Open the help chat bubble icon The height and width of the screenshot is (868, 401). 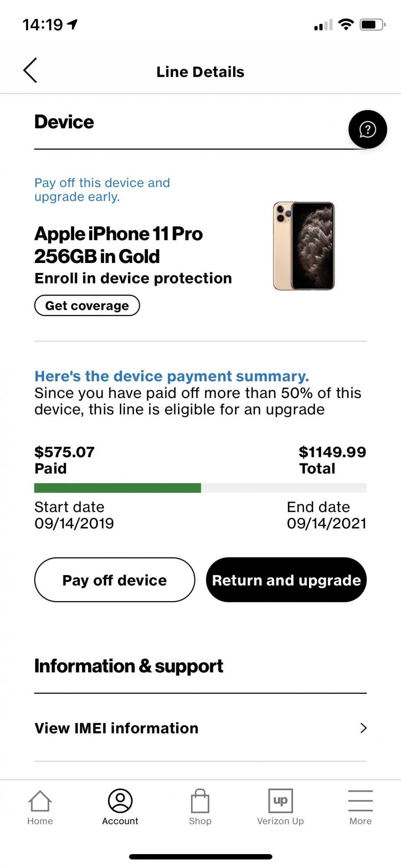click(x=367, y=129)
